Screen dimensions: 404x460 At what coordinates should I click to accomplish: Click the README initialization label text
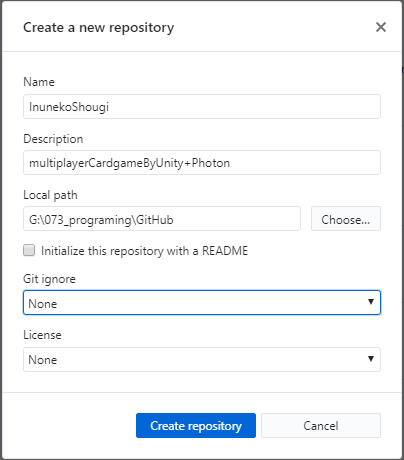pyautogui.click(x=144, y=251)
